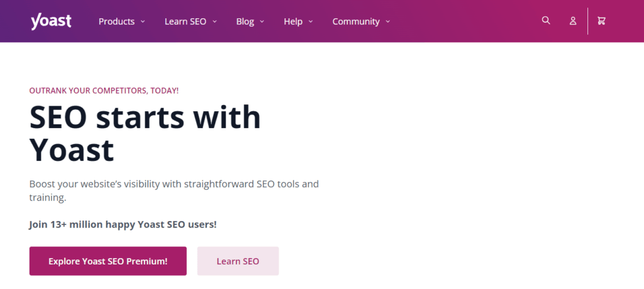644x289 pixels.
Task: Click the 'Boost your website's visibility' paragraph
Action: 174,190
